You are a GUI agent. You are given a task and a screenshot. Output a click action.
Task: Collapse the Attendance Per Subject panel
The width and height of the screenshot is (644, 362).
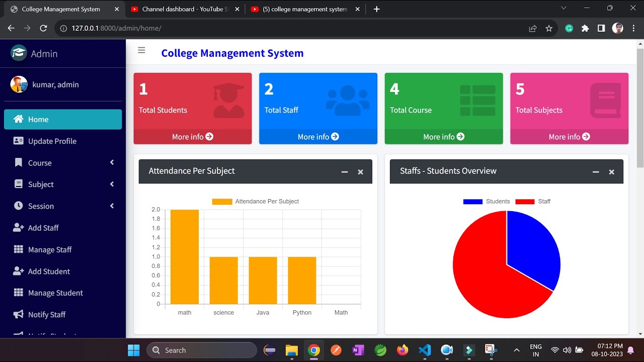(x=344, y=171)
